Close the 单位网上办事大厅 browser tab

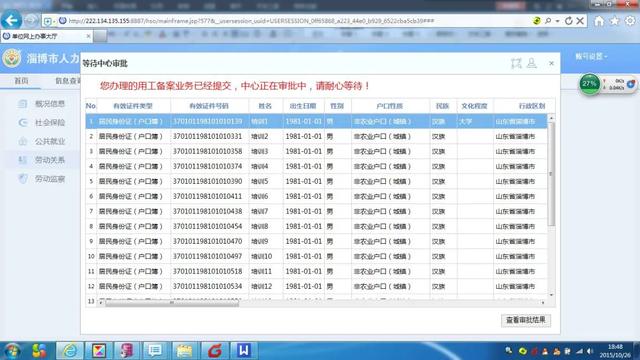pos(89,36)
